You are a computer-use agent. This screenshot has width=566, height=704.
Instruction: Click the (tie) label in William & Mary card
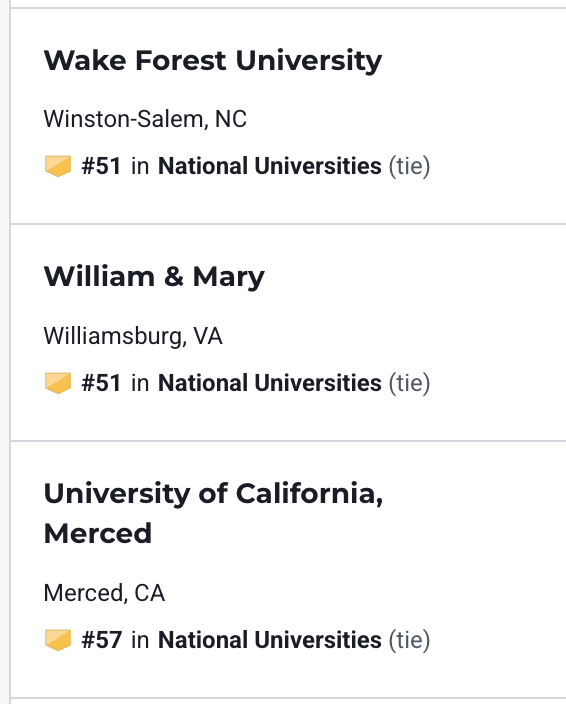tap(409, 383)
